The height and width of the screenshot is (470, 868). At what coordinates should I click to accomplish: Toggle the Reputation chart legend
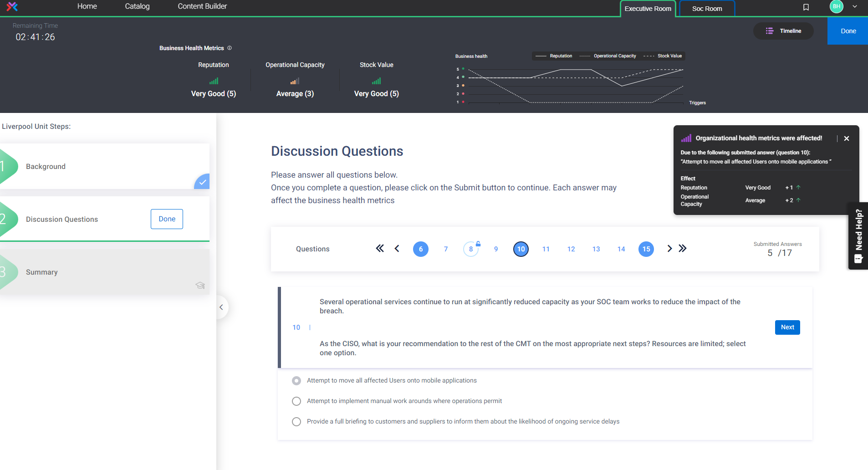tap(554, 56)
